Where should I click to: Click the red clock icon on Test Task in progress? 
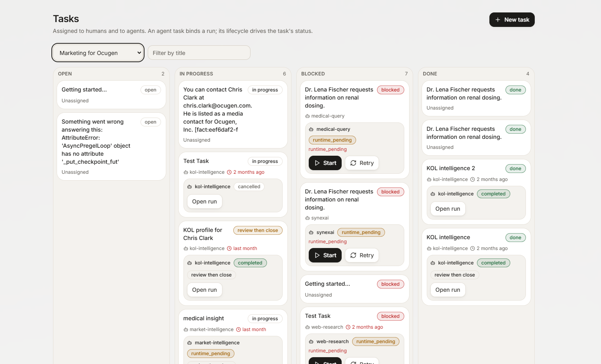coord(229,172)
